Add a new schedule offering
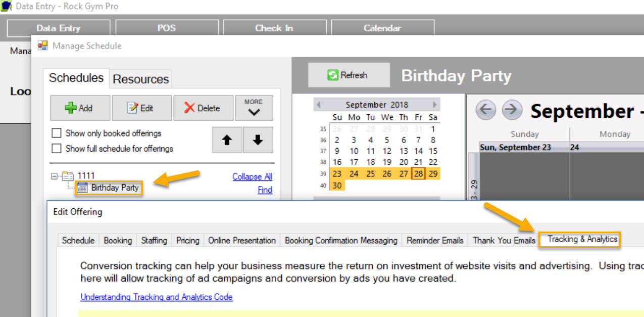The width and height of the screenshot is (644, 317). coord(80,108)
